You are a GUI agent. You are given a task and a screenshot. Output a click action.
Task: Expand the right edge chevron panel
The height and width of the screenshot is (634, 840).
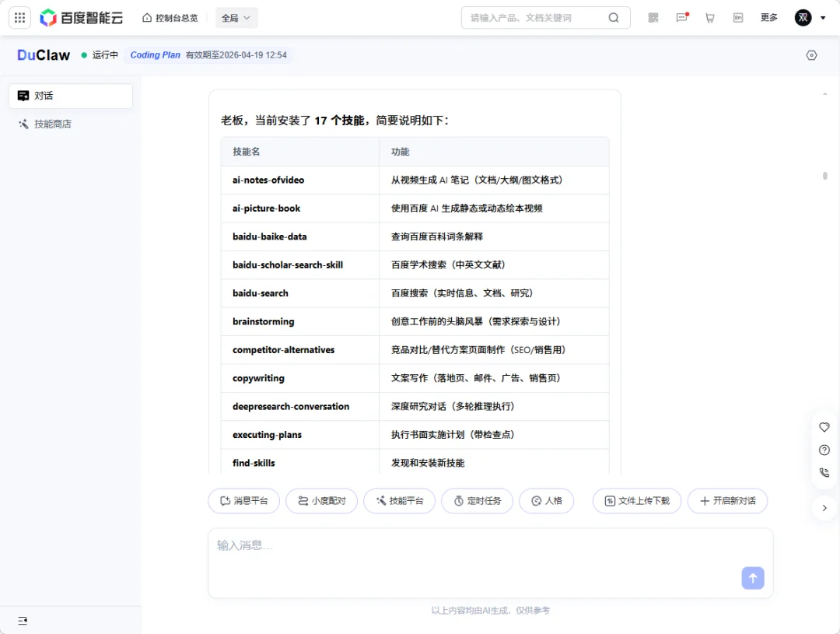pyautogui.click(x=824, y=508)
